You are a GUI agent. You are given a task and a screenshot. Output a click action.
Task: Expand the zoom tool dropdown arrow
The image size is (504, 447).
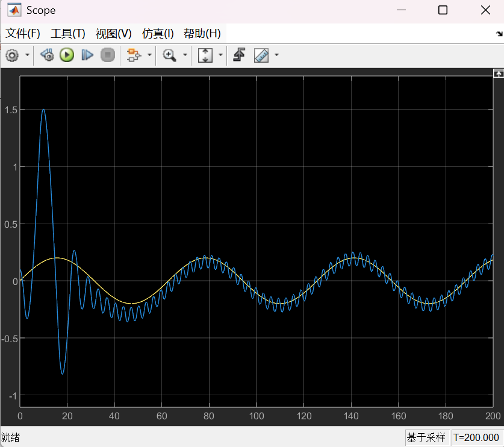[x=185, y=55]
